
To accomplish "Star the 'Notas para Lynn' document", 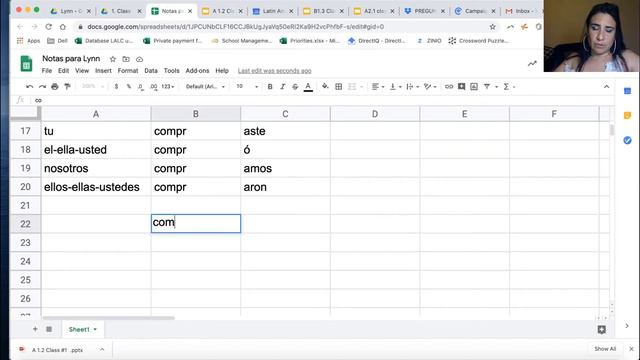I will [113, 59].
